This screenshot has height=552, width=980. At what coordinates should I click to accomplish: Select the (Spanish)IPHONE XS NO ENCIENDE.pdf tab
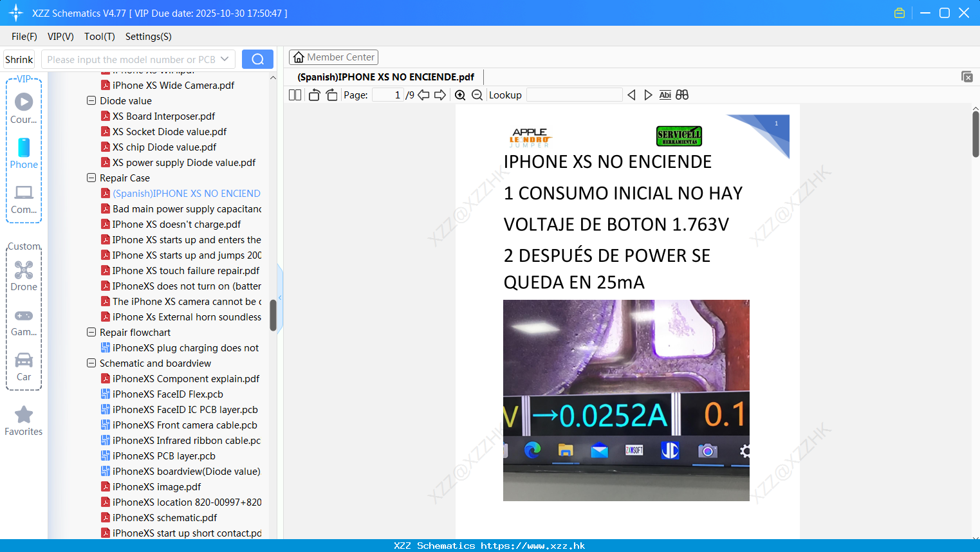coord(385,77)
